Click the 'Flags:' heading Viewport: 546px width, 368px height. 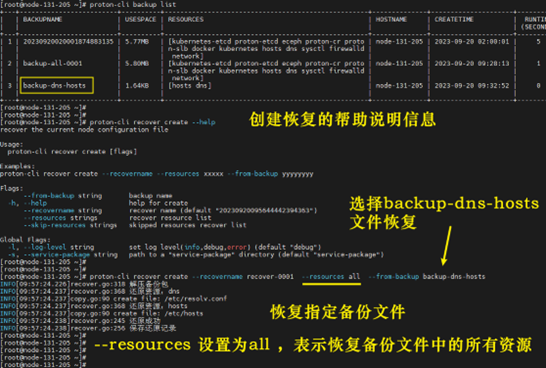(x=11, y=188)
